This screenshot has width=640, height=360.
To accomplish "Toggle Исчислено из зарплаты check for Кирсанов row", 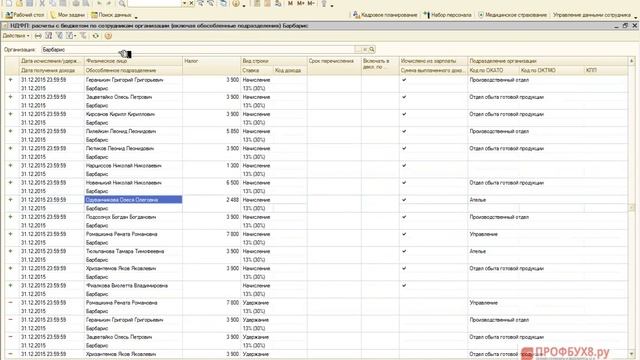I will click(404, 114).
